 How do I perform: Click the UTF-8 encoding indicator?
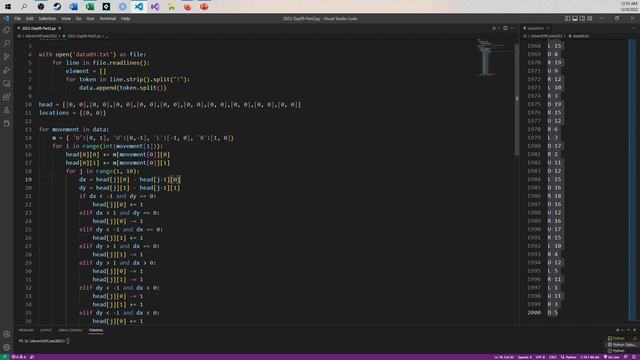540,357
